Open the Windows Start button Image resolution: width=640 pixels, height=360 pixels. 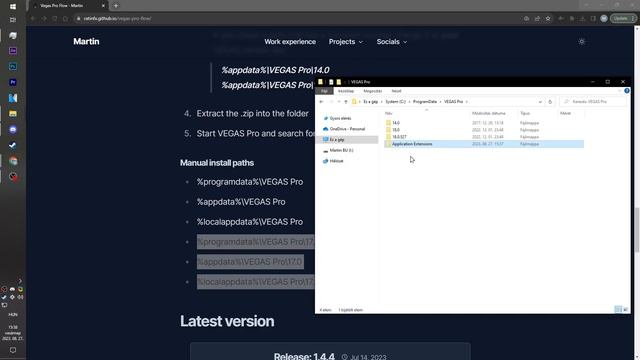point(13,7)
